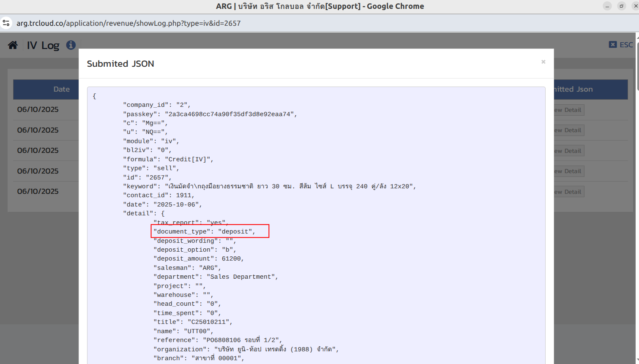639x364 pixels.
Task: Open View Detail in the first log row
Action: [569, 110]
